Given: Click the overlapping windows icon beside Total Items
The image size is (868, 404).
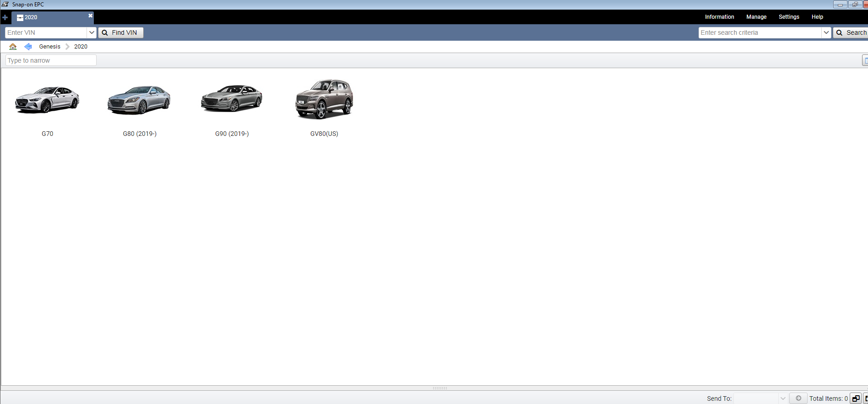Looking at the screenshot, I should [855, 398].
